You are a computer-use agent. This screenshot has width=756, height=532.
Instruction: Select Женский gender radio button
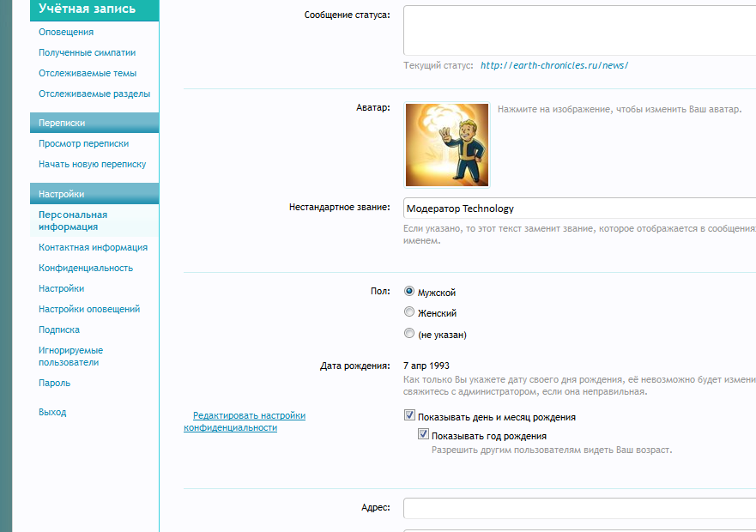(x=408, y=312)
